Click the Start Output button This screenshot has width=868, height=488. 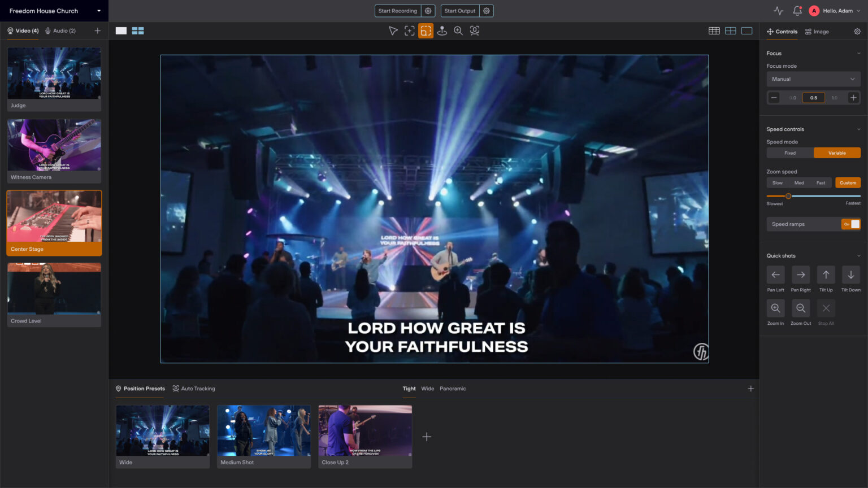[459, 11]
